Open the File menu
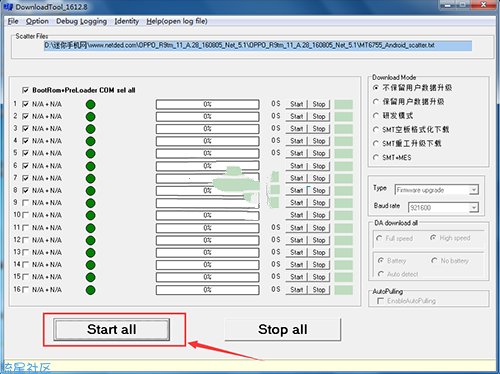 (13, 21)
